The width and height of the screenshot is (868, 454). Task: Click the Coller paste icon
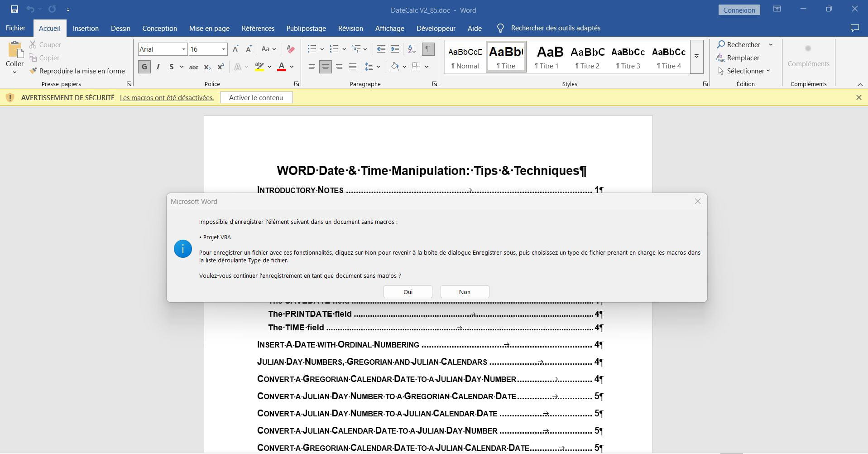14,49
